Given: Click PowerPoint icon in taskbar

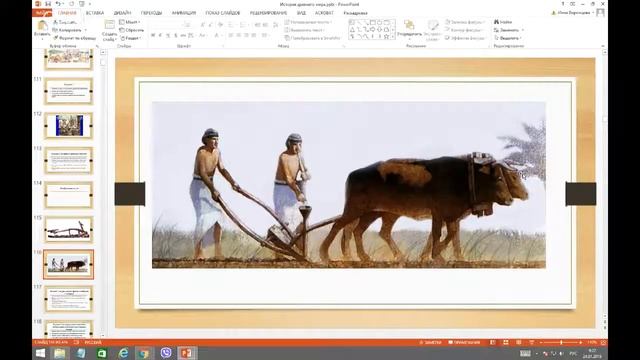Looking at the screenshot, I should [187, 353].
